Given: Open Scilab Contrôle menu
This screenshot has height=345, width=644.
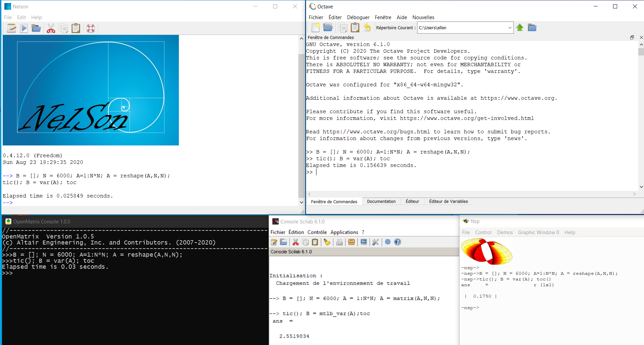Looking at the screenshot, I should pyautogui.click(x=317, y=232).
